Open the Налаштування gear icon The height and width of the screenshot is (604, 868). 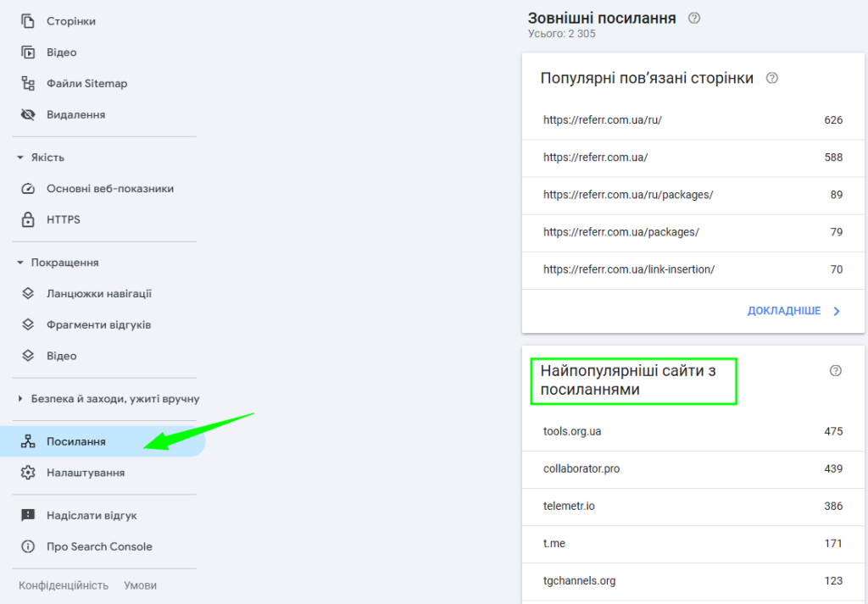(28, 473)
